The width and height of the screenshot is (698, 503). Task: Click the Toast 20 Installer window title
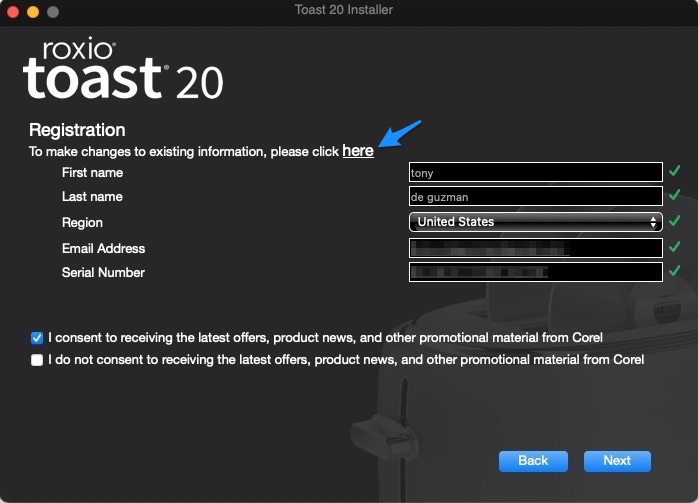[344, 10]
